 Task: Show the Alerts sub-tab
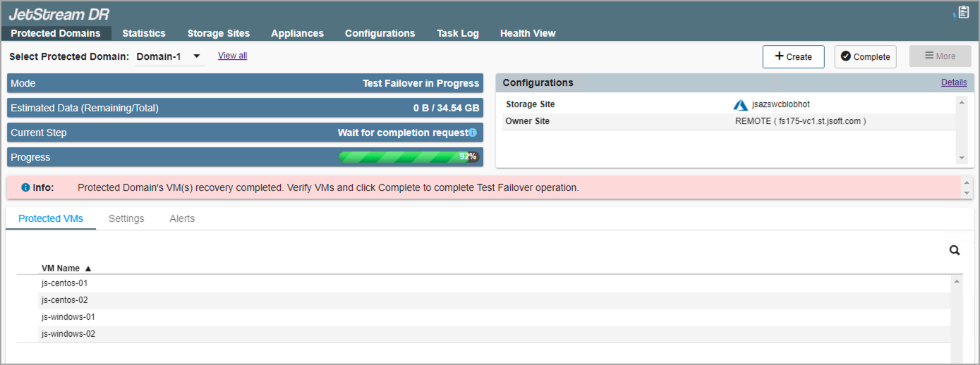point(182,218)
